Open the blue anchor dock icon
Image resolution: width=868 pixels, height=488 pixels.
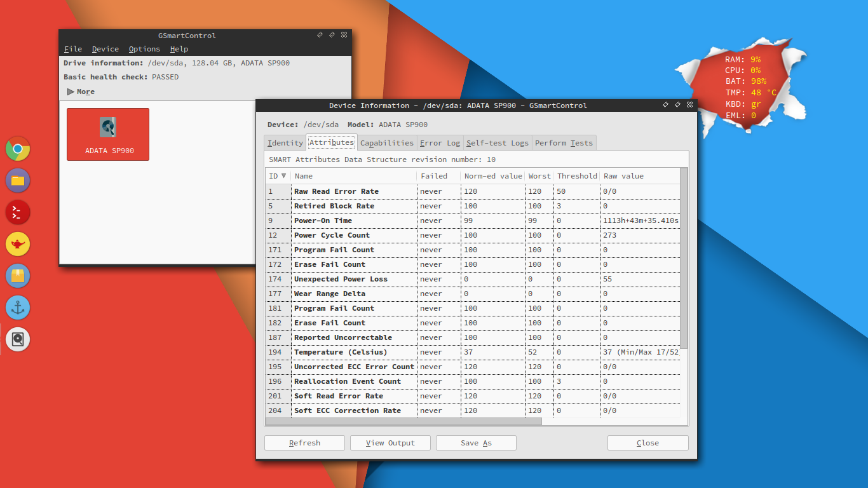pos(18,308)
